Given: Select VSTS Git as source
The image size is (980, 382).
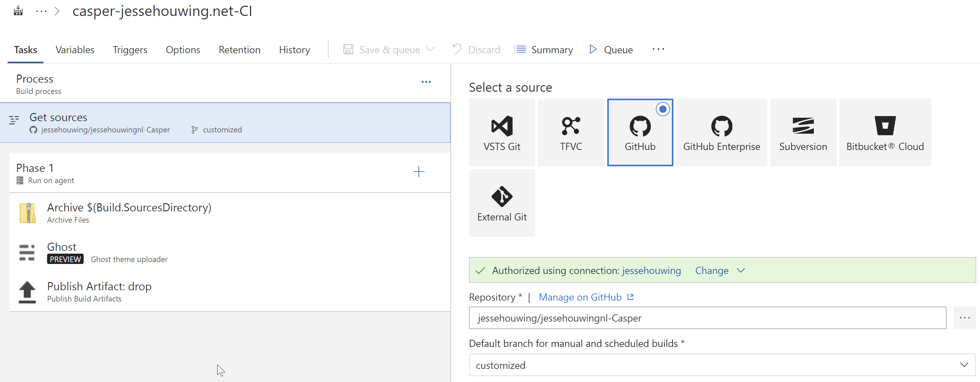Looking at the screenshot, I should pyautogui.click(x=501, y=132).
